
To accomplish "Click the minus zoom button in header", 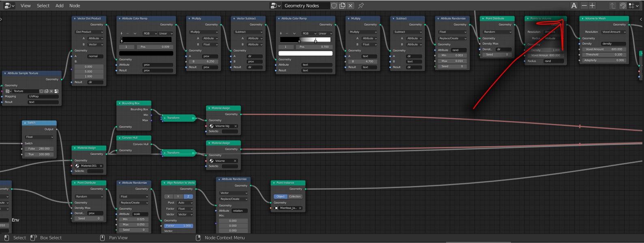I will tap(584, 6).
